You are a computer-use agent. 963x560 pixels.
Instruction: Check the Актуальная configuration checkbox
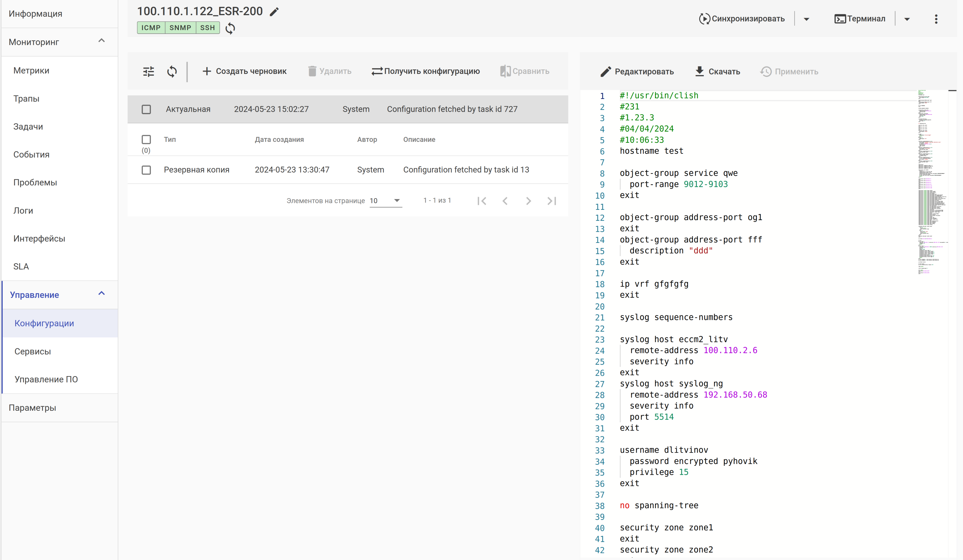click(146, 110)
